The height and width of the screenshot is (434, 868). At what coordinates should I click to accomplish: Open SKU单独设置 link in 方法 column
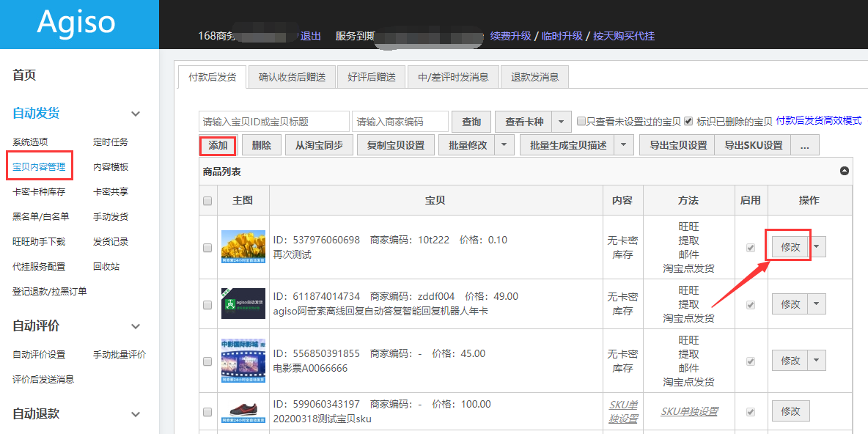pyautogui.click(x=689, y=411)
